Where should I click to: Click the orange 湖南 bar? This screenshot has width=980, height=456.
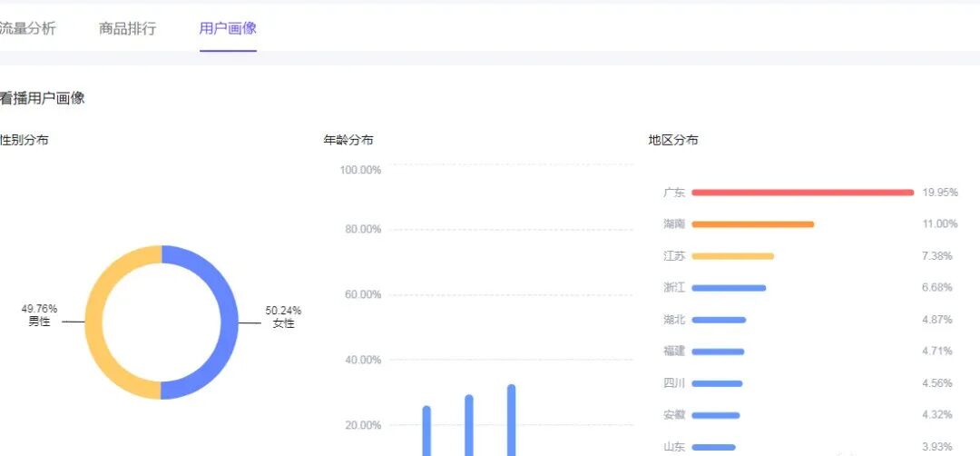(x=752, y=224)
